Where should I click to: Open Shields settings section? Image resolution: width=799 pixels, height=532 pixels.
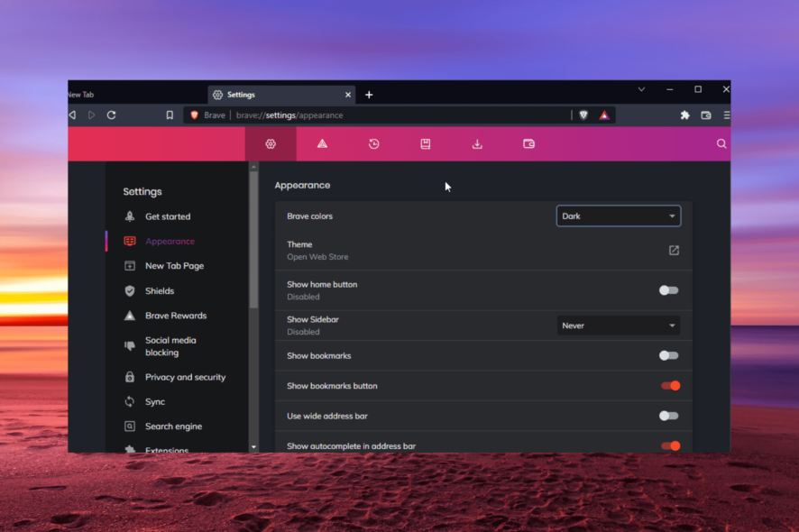pyautogui.click(x=160, y=291)
